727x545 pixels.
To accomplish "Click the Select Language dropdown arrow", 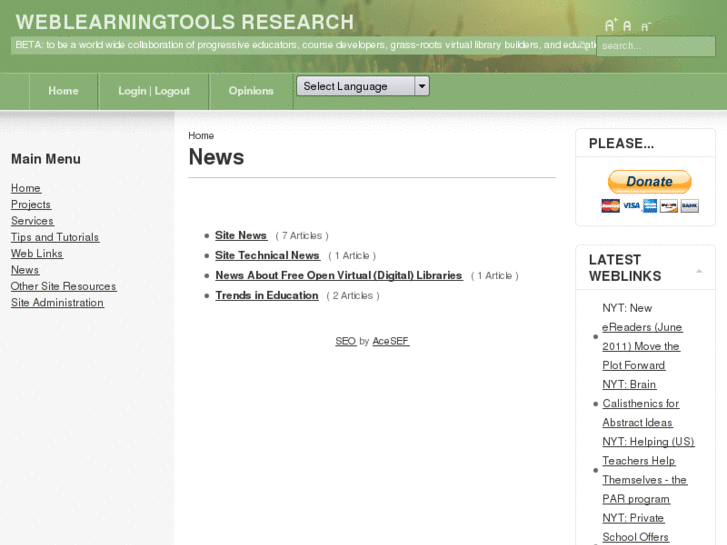I will [421, 86].
